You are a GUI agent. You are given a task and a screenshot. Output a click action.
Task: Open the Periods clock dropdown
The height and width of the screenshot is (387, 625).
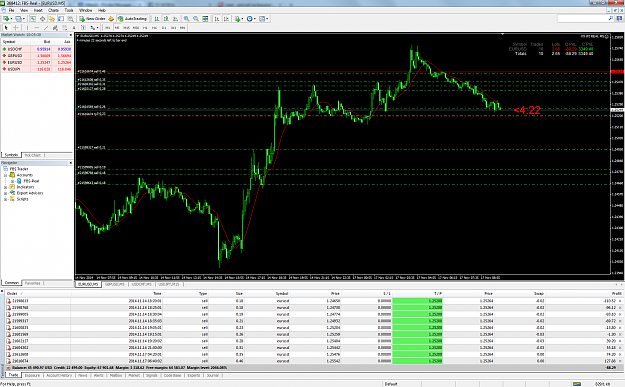[251, 19]
